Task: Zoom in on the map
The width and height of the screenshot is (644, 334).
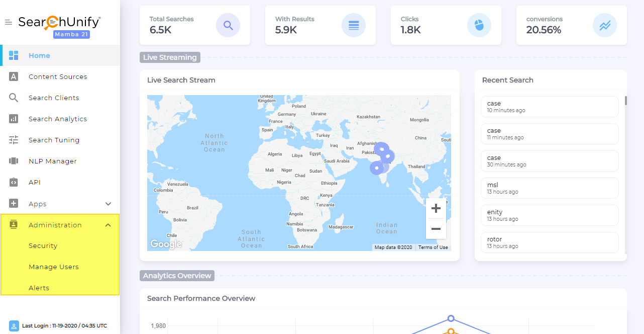Action: coord(436,208)
